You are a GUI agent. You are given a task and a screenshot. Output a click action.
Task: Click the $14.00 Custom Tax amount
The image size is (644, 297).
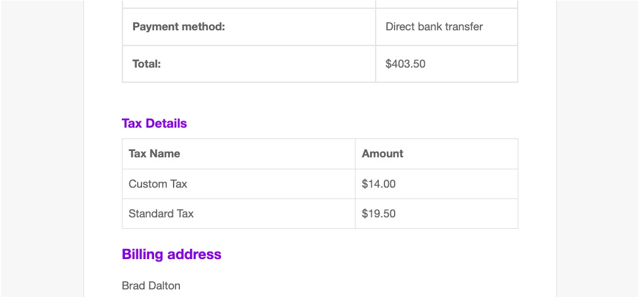coord(378,184)
